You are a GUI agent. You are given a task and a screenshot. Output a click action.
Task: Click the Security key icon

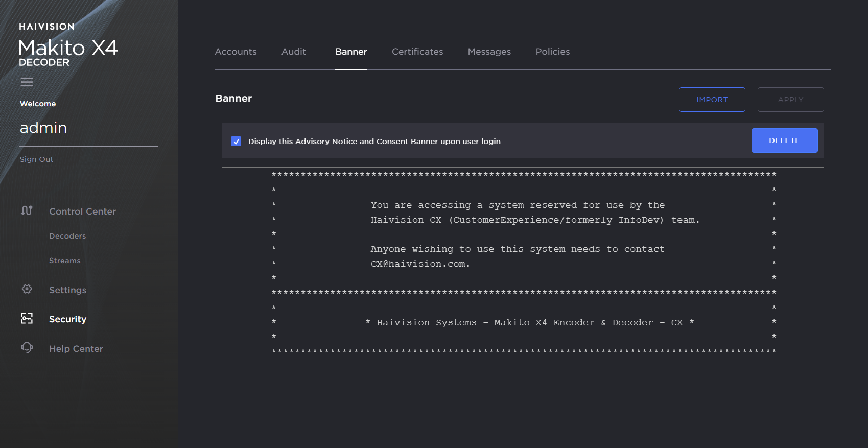[x=27, y=319]
